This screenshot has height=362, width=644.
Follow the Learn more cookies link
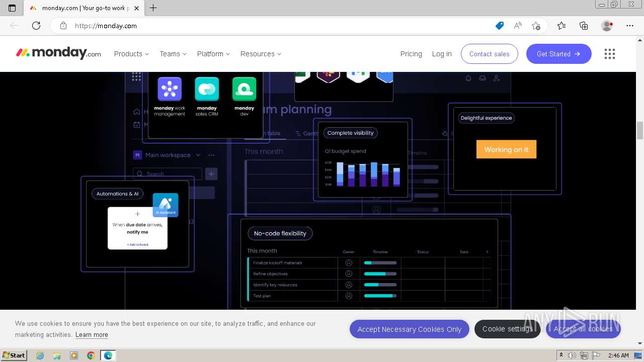pyautogui.click(x=92, y=334)
